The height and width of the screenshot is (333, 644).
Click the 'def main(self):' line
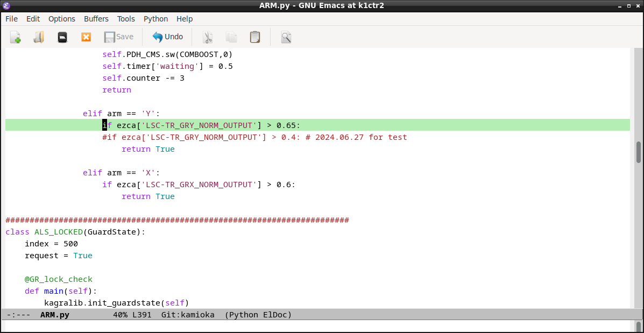click(61, 291)
